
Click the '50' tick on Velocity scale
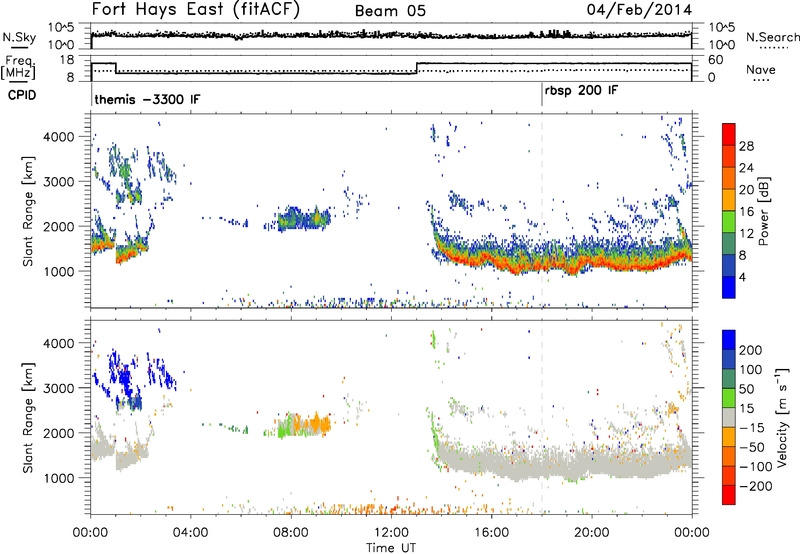point(746,389)
